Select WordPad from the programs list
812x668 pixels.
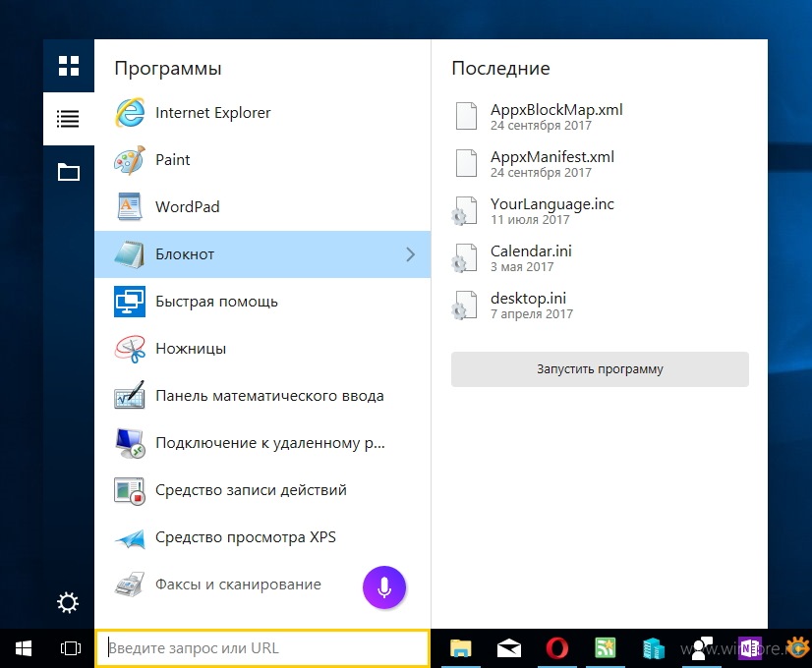click(x=262, y=207)
